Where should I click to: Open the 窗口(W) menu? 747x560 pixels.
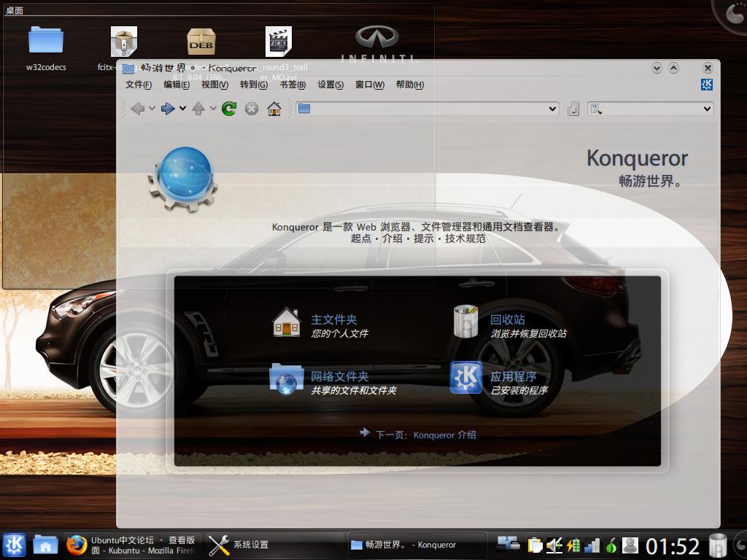pyautogui.click(x=370, y=85)
